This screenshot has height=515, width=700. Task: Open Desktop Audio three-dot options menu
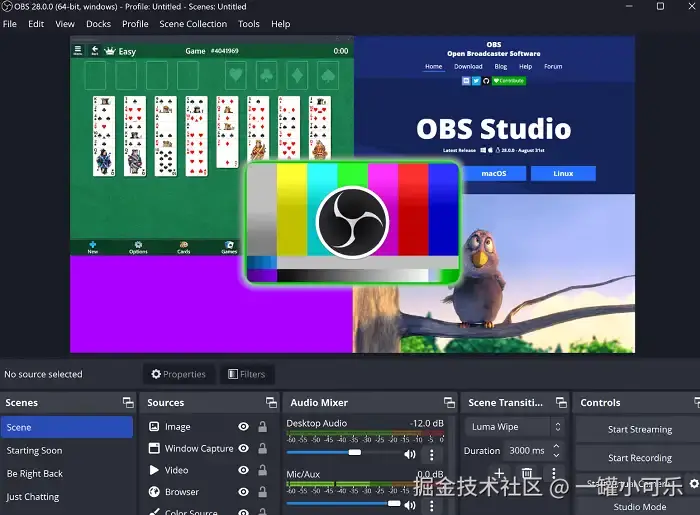[431, 455]
